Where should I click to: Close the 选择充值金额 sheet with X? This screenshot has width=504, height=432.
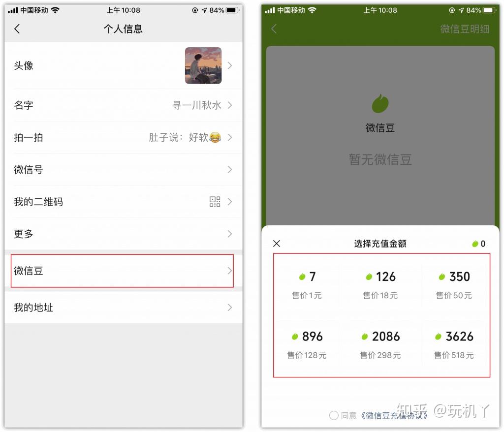(x=277, y=244)
